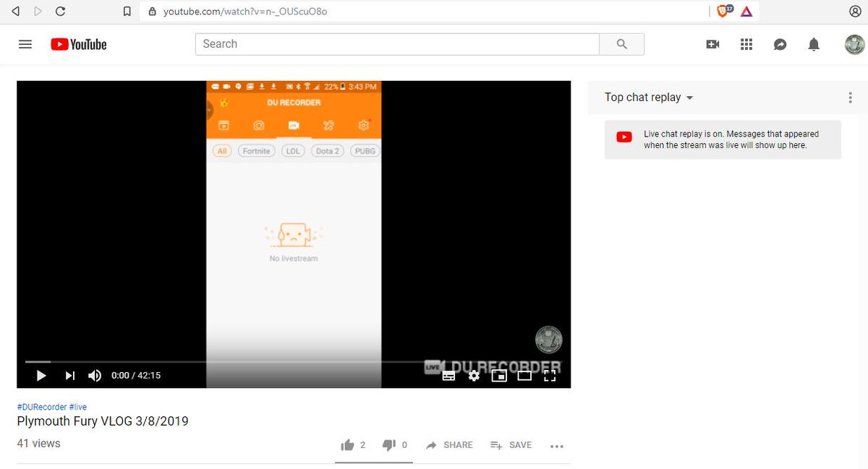Click SAVE to playlist button
Viewport: 868px width, 469px height.
coord(511,445)
